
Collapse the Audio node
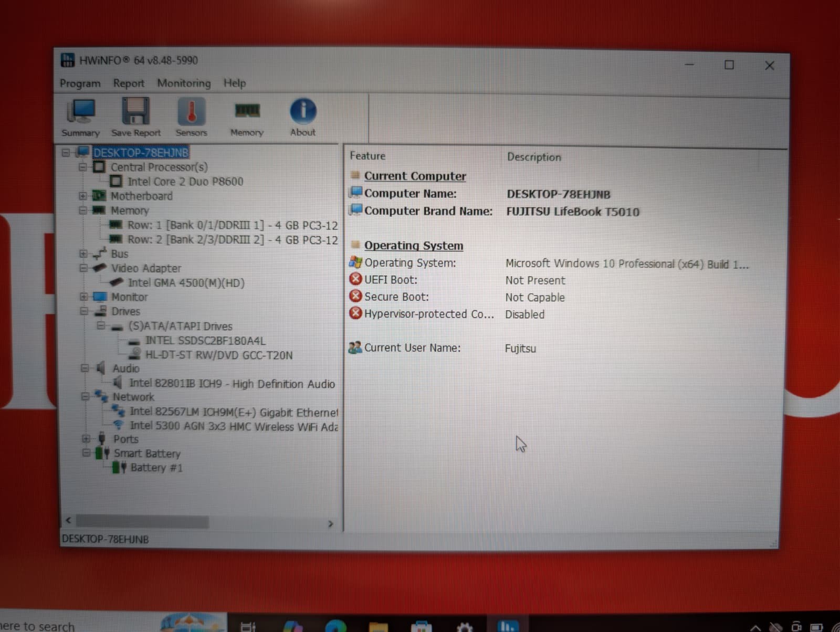coord(85,368)
